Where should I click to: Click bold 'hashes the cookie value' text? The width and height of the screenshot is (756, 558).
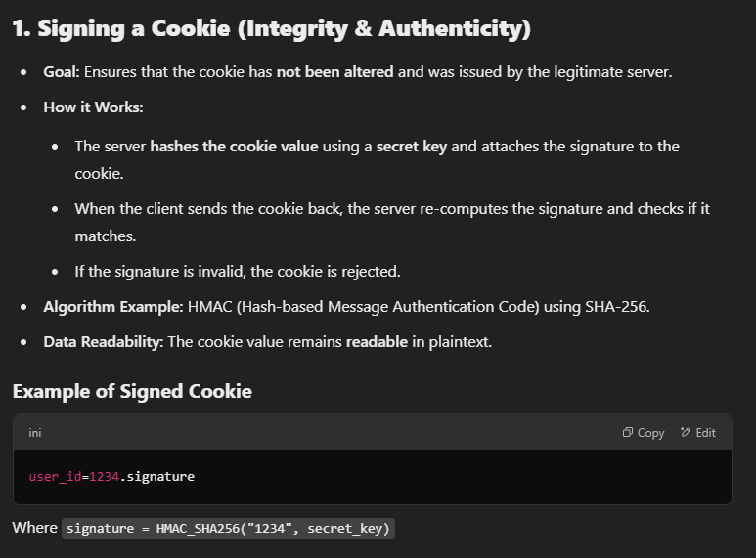pyautogui.click(x=234, y=147)
